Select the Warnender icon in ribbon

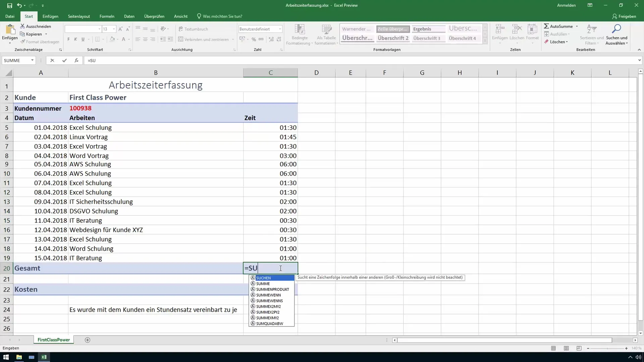click(356, 29)
